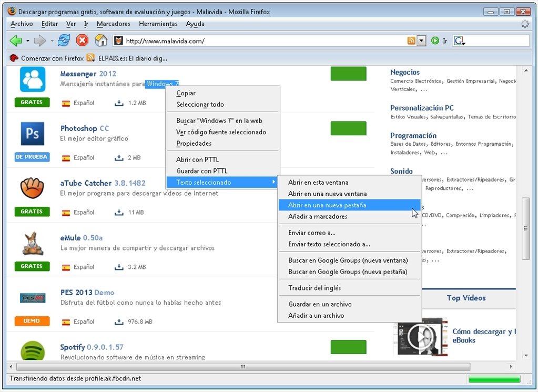Click download icon next to 976.8 MB
The height and width of the screenshot is (392, 538).
pos(119,321)
